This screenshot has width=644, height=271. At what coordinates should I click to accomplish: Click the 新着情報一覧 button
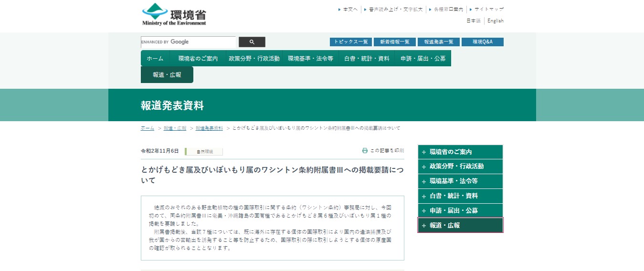pyautogui.click(x=395, y=42)
